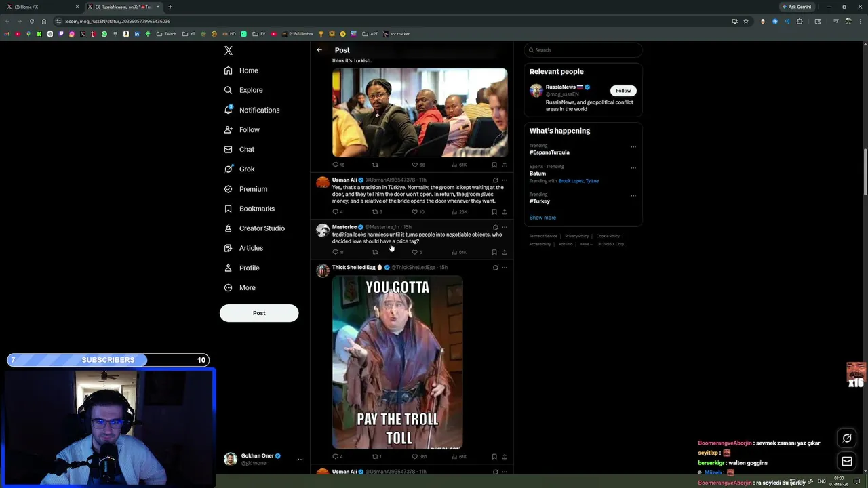Click the browser address bar URL
The height and width of the screenshot is (488, 868).
tap(117, 21)
